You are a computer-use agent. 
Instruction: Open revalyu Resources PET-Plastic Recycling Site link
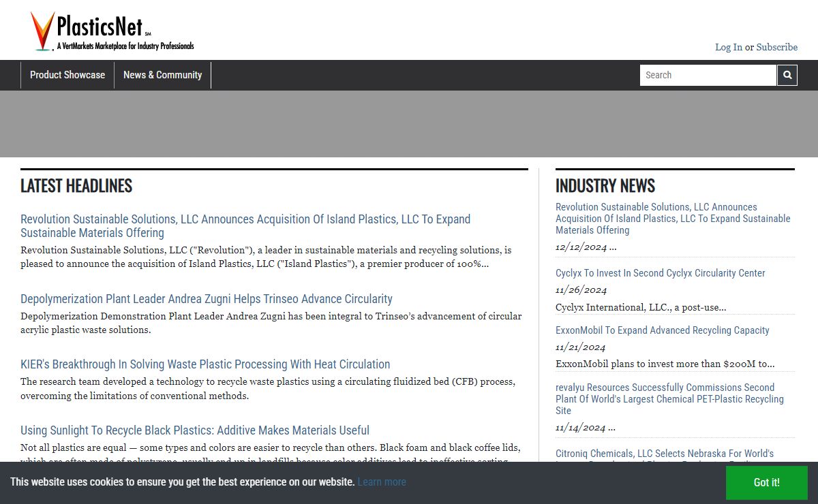pyautogui.click(x=669, y=399)
